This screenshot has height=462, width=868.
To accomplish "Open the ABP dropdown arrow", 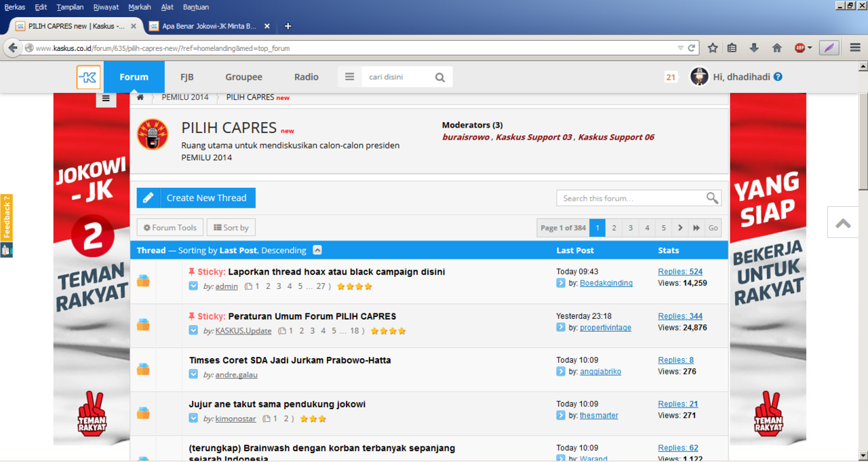I will click(810, 48).
